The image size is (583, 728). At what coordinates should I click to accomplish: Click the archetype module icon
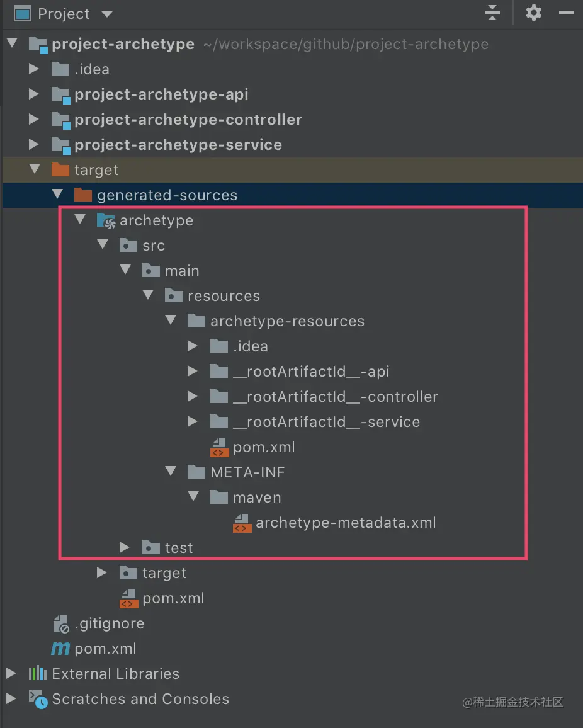tap(105, 220)
